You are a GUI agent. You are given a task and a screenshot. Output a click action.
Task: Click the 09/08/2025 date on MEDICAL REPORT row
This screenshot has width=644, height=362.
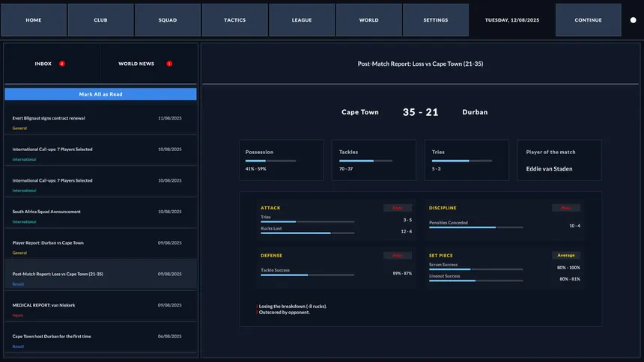170,305
